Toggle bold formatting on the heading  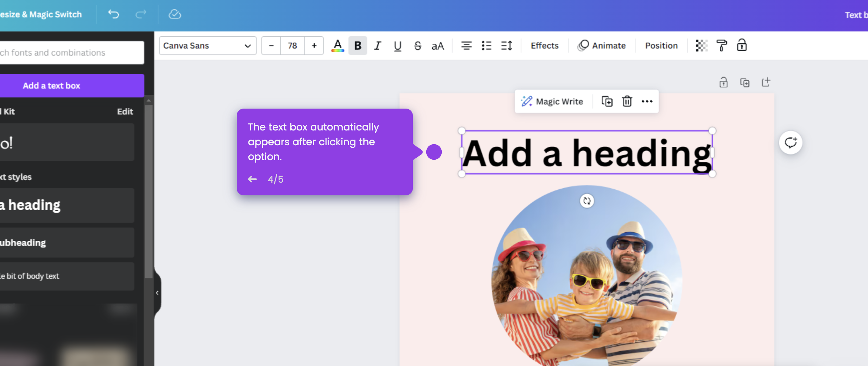pyautogui.click(x=358, y=45)
